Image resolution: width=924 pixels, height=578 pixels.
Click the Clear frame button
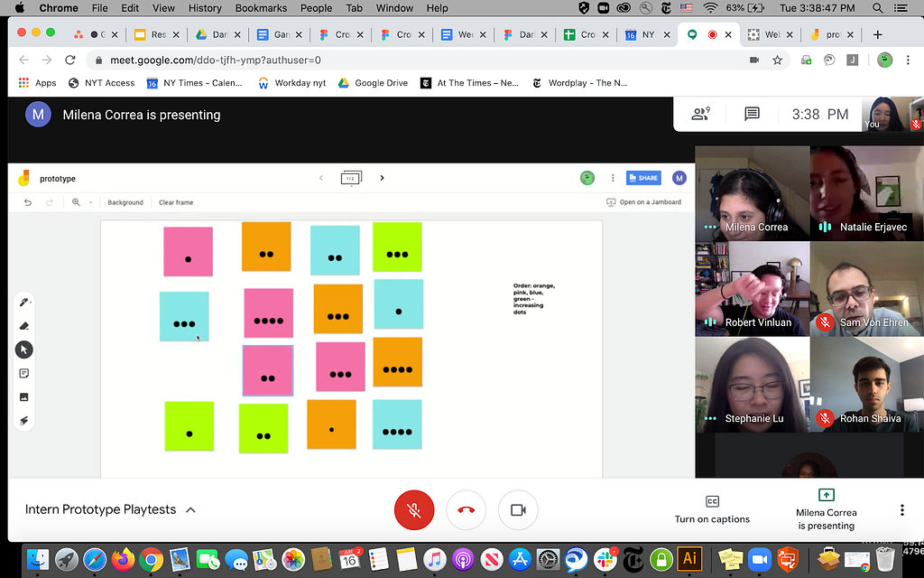pyautogui.click(x=176, y=202)
